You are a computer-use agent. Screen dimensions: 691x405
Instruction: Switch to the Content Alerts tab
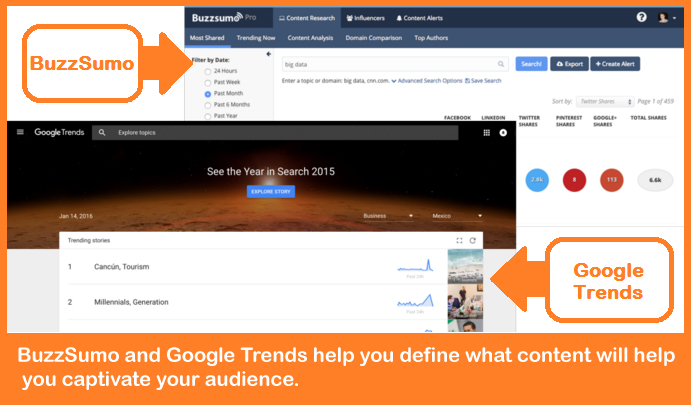(419, 18)
